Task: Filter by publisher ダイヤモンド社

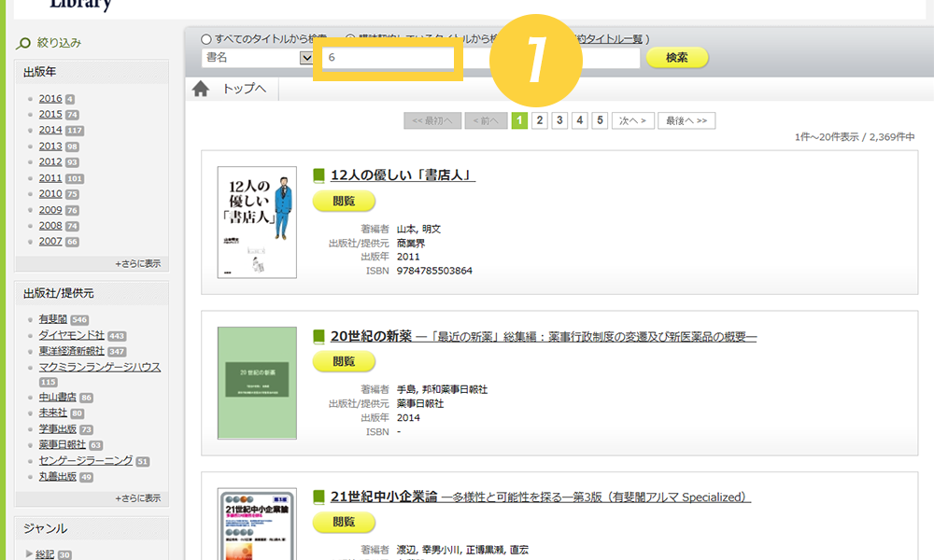Action: [x=72, y=336]
